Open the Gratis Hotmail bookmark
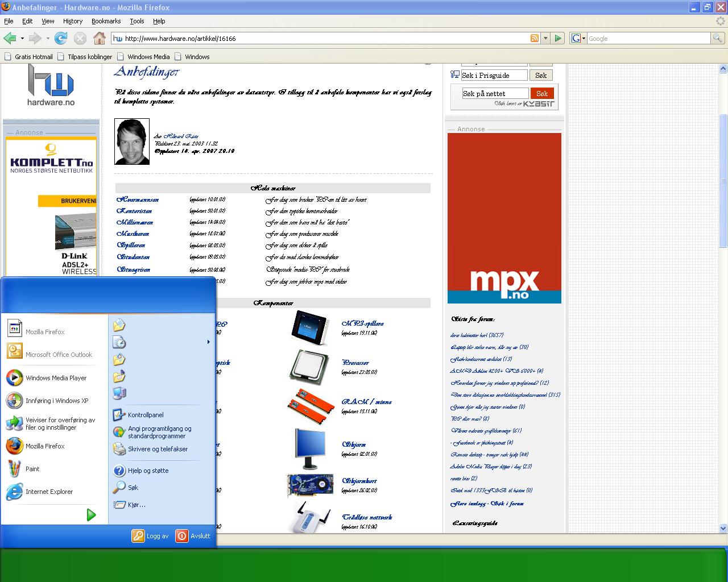The width and height of the screenshot is (728, 582). tap(28, 57)
